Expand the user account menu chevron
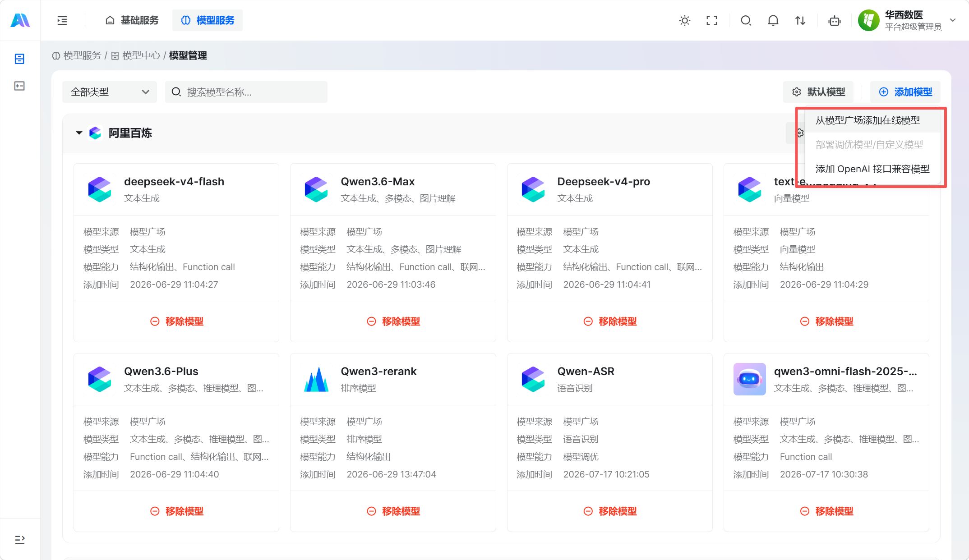969x560 pixels. 953,20
